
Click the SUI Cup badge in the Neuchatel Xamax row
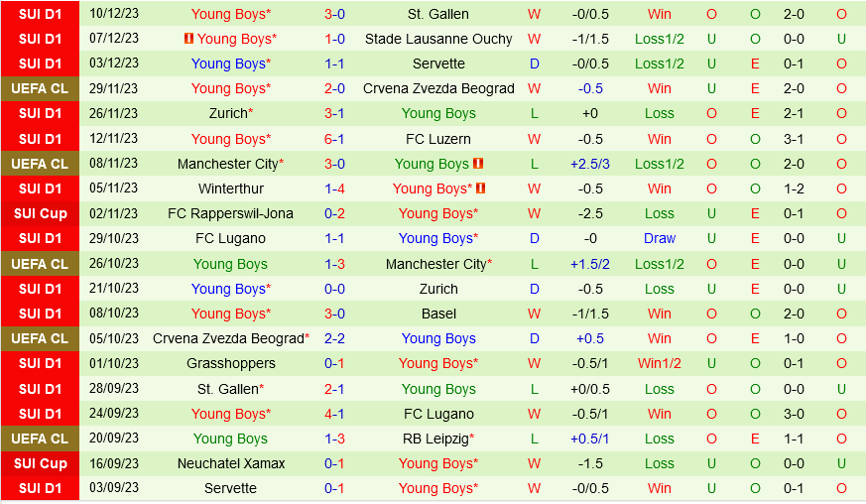tap(40, 463)
